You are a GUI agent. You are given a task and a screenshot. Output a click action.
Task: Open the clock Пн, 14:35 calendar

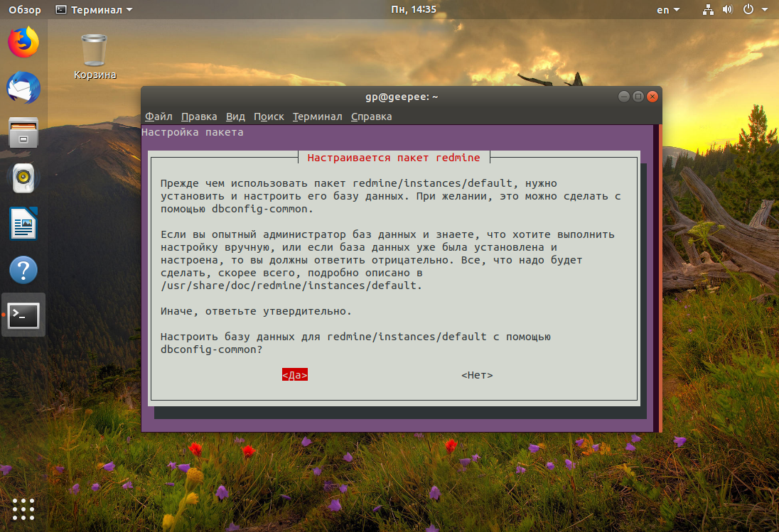[414, 9]
